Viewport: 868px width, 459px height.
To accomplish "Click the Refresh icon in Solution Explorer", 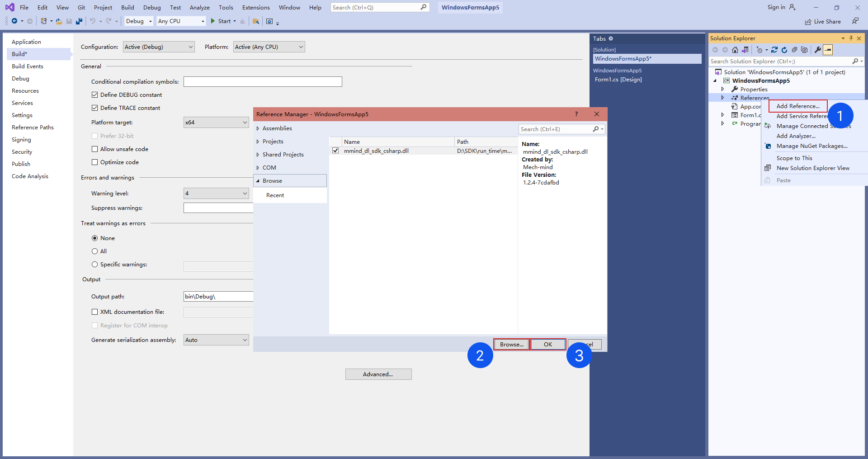I will (x=784, y=50).
